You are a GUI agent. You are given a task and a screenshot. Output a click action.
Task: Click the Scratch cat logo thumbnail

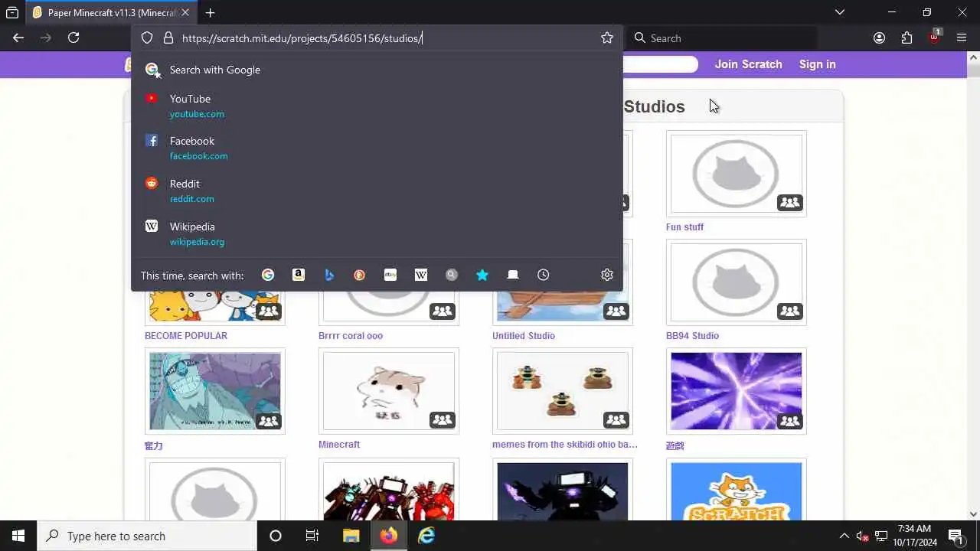[737, 491]
